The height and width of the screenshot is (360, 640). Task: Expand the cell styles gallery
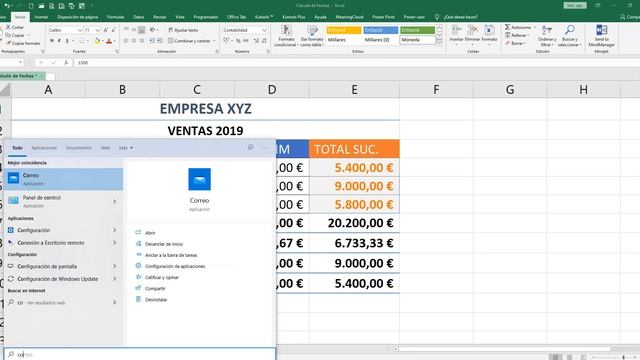click(x=440, y=42)
